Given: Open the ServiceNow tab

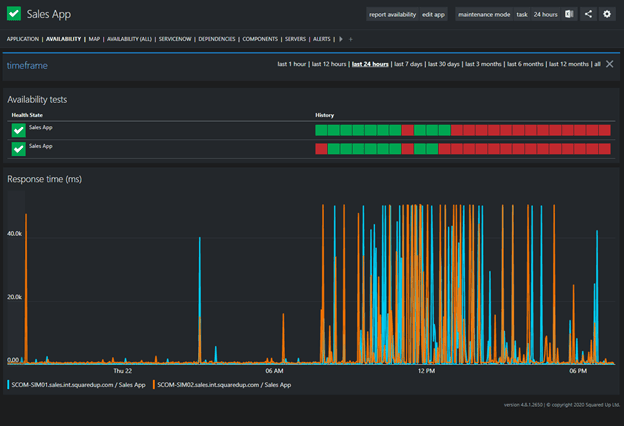Looking at the screenshot, I should click(175, 39).
